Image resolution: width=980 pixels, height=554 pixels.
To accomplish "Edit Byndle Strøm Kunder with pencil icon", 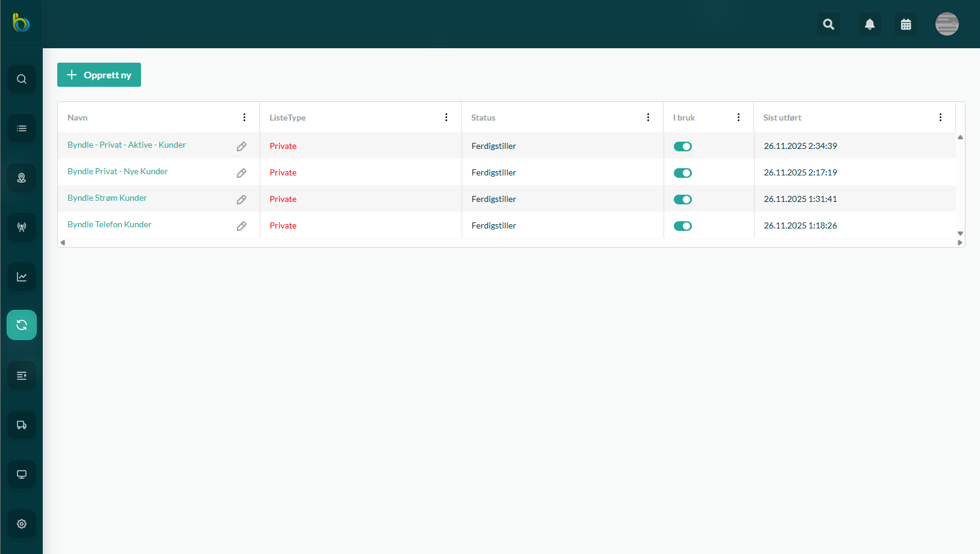I will tap(242, 200).
